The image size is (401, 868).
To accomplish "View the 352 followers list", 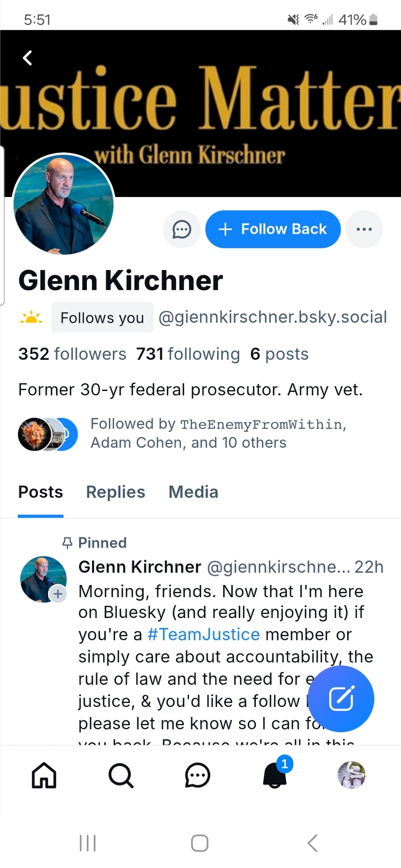I will (72, 354).
